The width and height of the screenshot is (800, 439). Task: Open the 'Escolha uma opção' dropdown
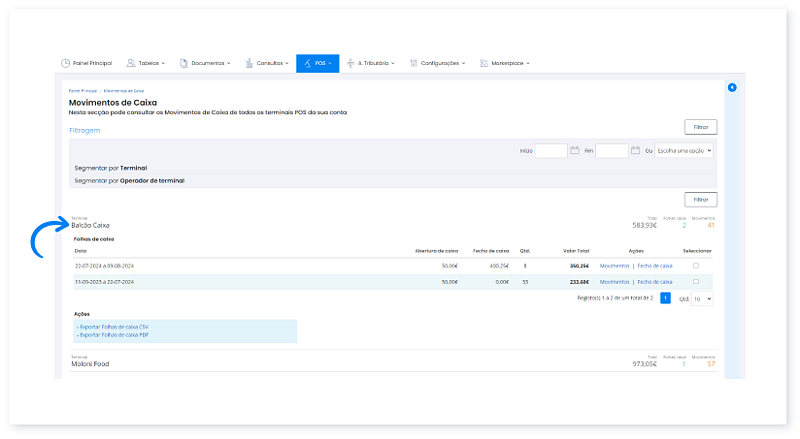[684, 151]
